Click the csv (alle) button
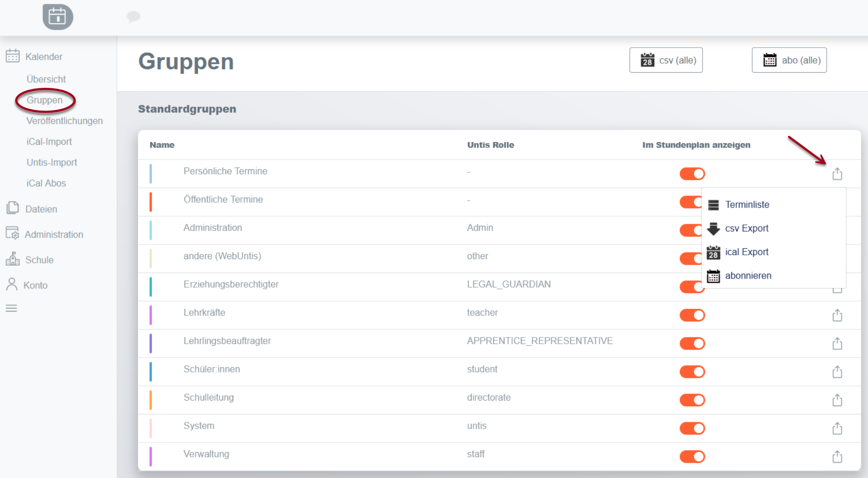Viewport: 868px width, 478px height. click(666, 60)
